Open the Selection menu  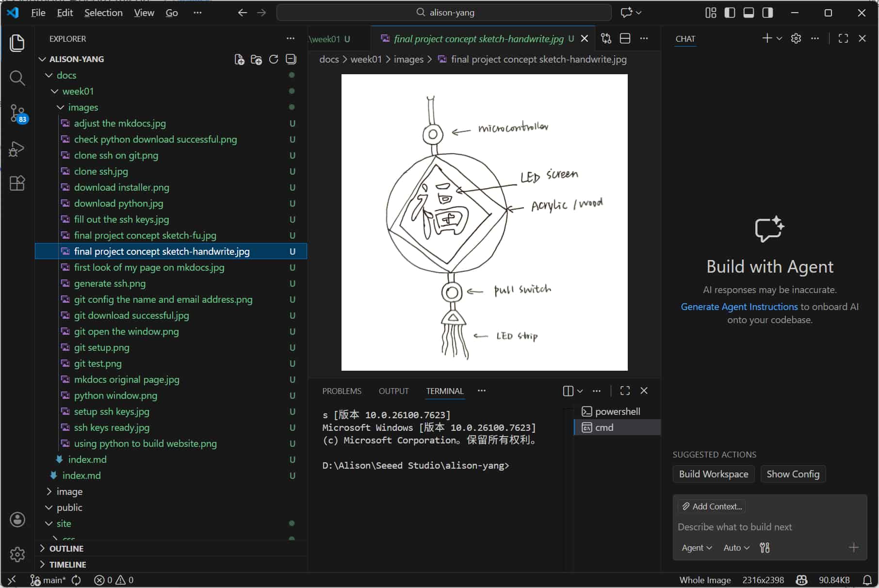pos(103,13)
